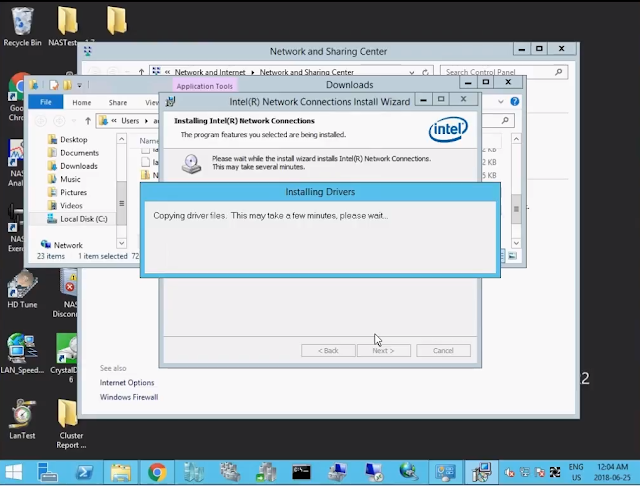Click the muted volume tray icon
640x486 pixels.
(509, 473)
